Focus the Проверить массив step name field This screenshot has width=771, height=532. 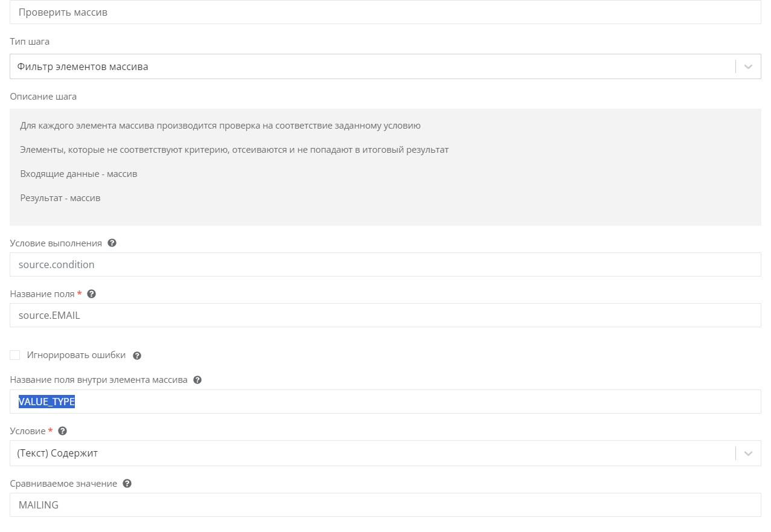tap(385, 12)
